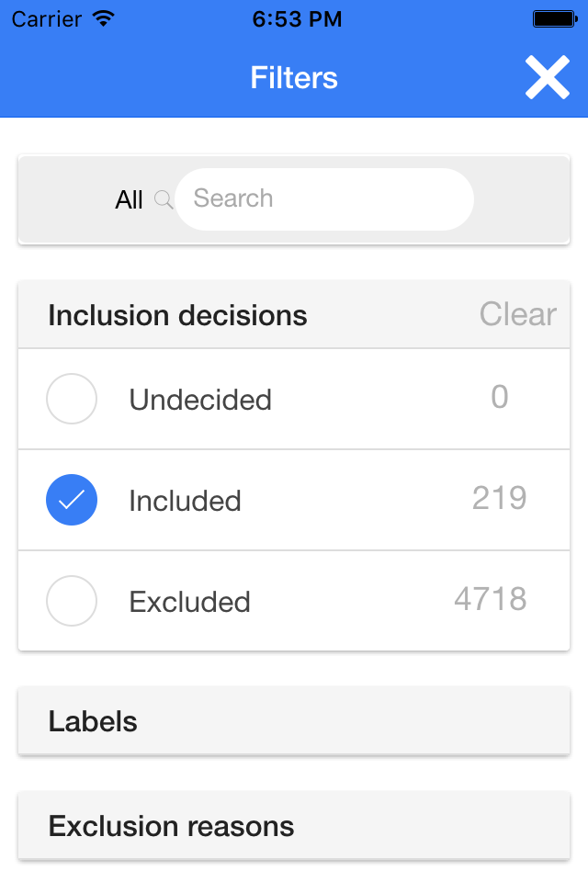Tap the 219 included count
The image size is (588, 882).
coord(500,498)
